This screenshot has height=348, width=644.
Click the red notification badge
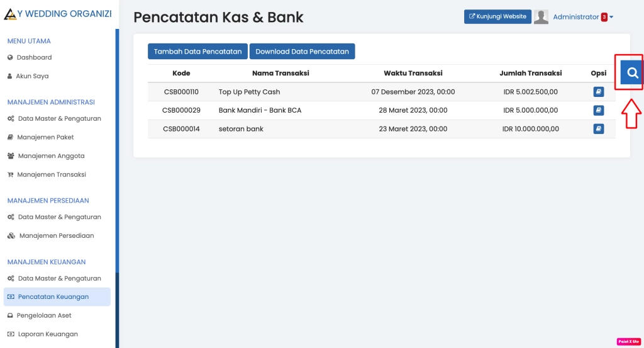pyautogui.click(x=604, y=18)
